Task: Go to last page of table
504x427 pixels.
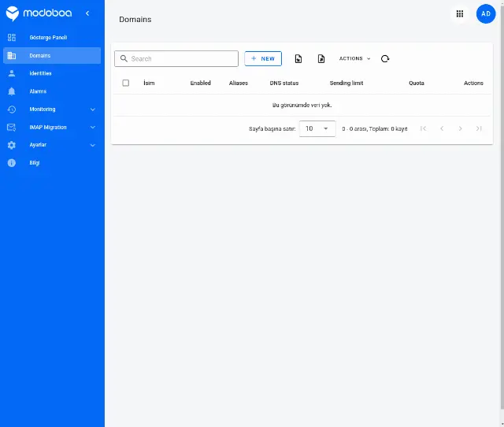Action: 479,128
